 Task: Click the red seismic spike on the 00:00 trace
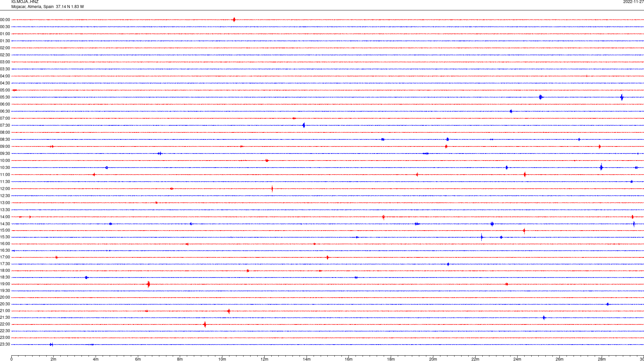[x=234, y=20]
